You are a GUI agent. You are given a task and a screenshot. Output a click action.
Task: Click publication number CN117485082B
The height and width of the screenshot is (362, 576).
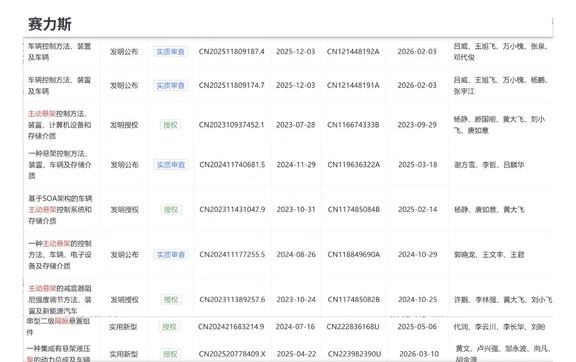354,300
